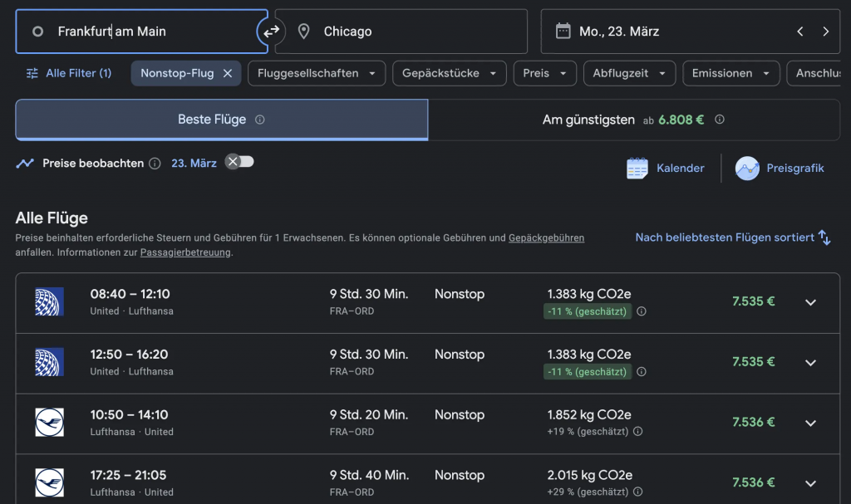Click the location pin beside Chicago
851x504 pixels.
303,31
